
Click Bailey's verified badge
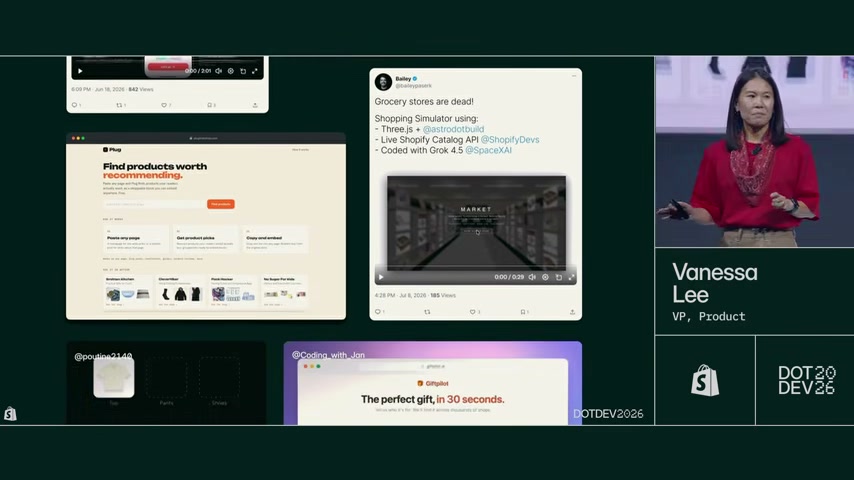click(x=415, y=78)
